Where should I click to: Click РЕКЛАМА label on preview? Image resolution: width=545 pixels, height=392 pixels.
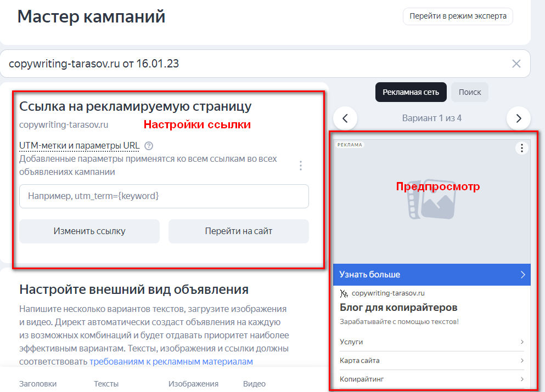(350, 145)
